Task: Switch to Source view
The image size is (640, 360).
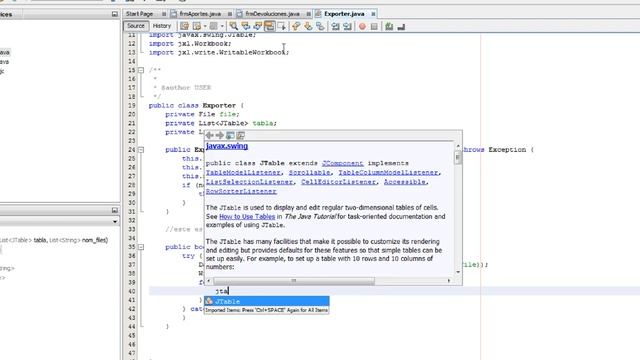Action: [136, 26]
